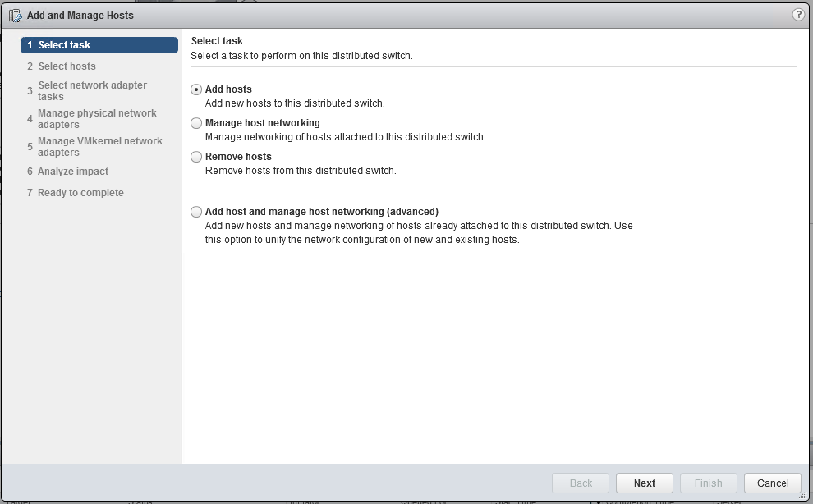Click 'Select a task to perform' subtitle
Screen dimensions: 813x504
301,56
